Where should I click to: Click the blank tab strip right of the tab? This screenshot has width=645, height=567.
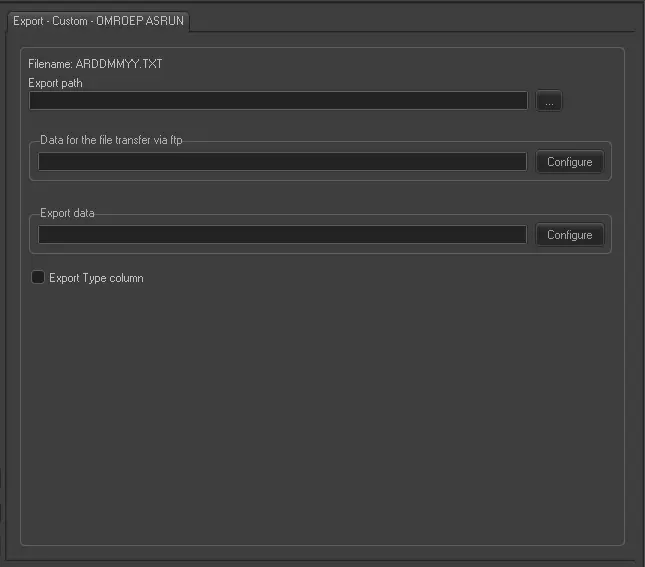click(420, 20)
